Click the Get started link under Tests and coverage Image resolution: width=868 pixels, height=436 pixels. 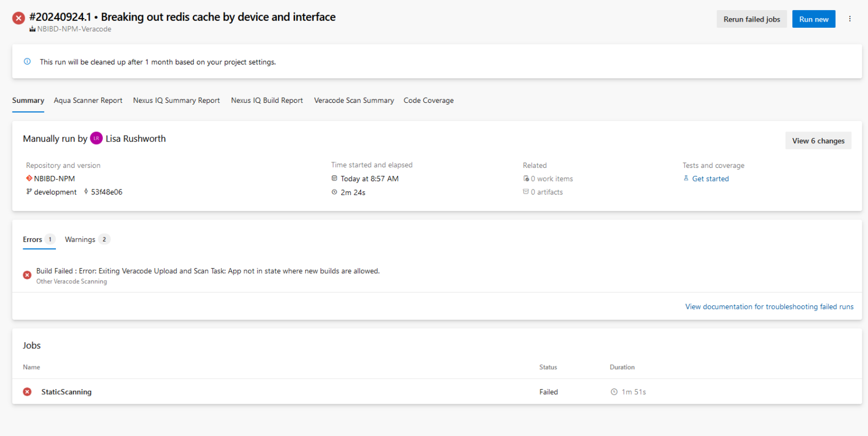coord(710,178)
